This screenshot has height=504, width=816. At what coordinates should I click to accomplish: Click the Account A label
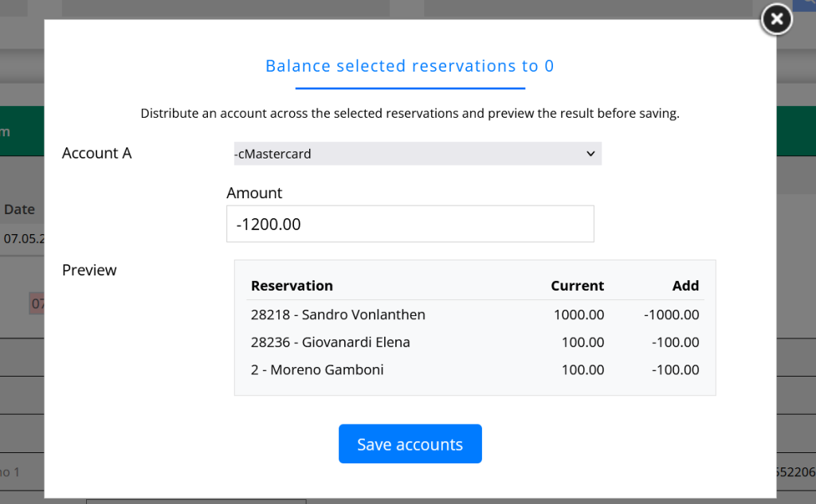(96, 153)
